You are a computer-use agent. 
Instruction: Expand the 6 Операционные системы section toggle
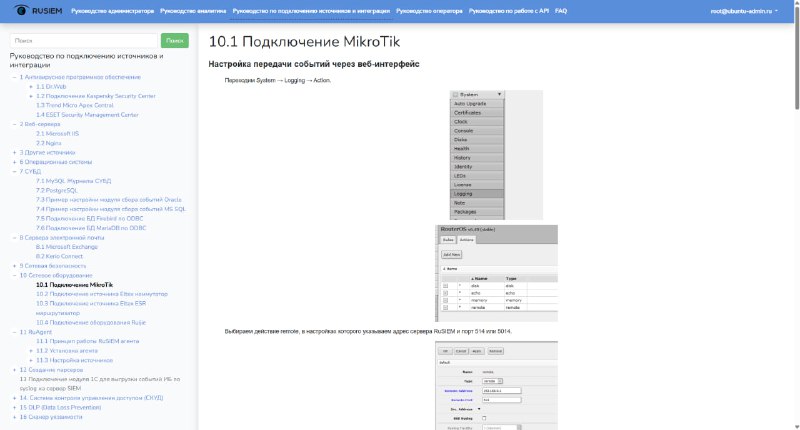[14, 162]
